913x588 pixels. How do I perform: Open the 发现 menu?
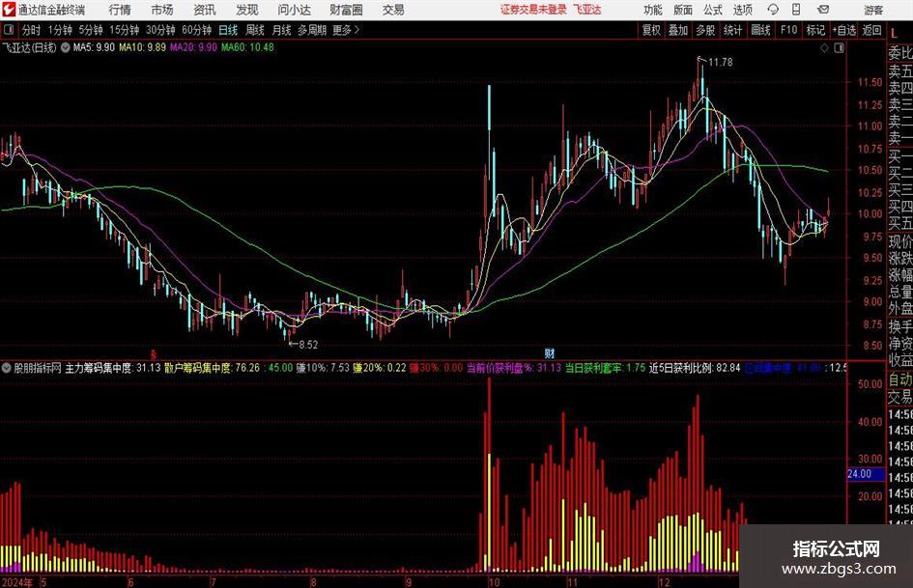[247, 10]
